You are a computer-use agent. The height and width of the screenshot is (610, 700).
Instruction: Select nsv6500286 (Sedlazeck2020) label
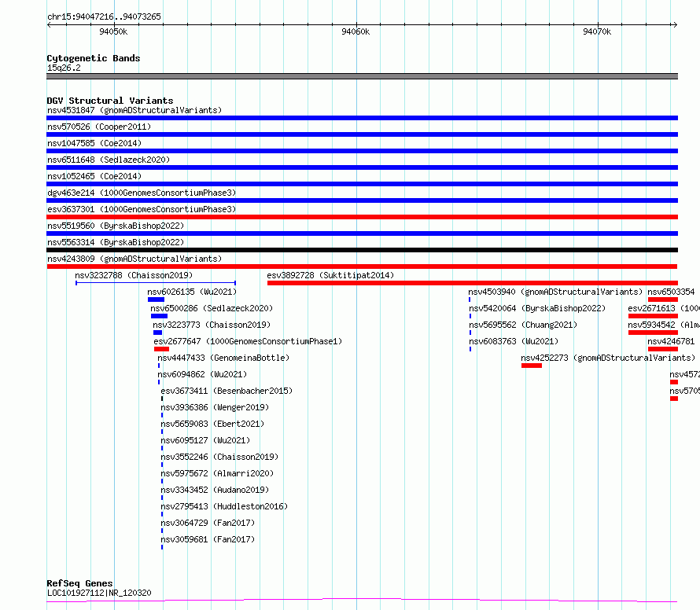[212, 308]
